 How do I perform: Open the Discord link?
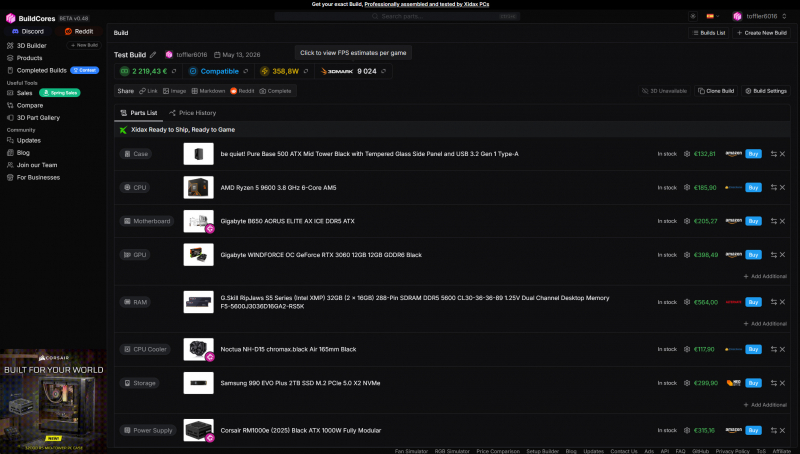point(28,31)
